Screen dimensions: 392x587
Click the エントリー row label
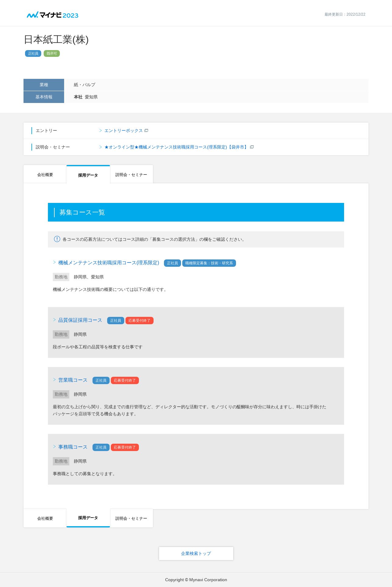coord(46,130)
